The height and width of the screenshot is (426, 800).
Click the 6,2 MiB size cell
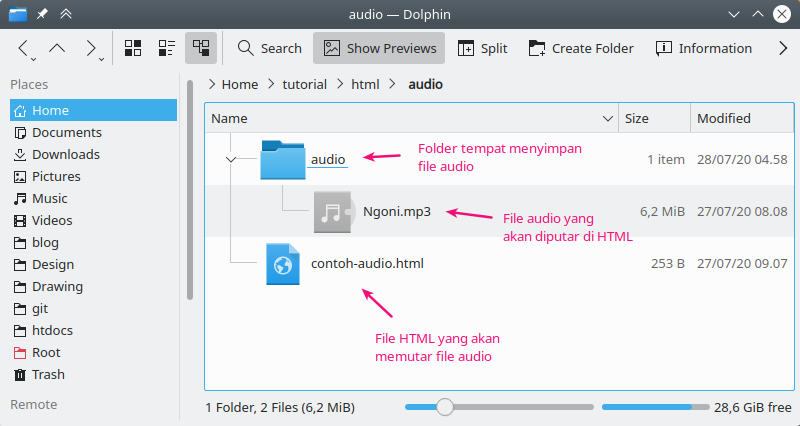click(x=662, y=211)
